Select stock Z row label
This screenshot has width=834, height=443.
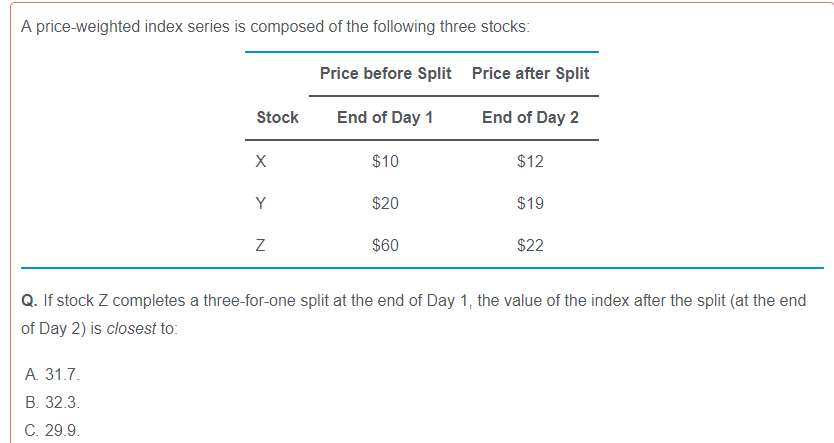click(262, 245)
